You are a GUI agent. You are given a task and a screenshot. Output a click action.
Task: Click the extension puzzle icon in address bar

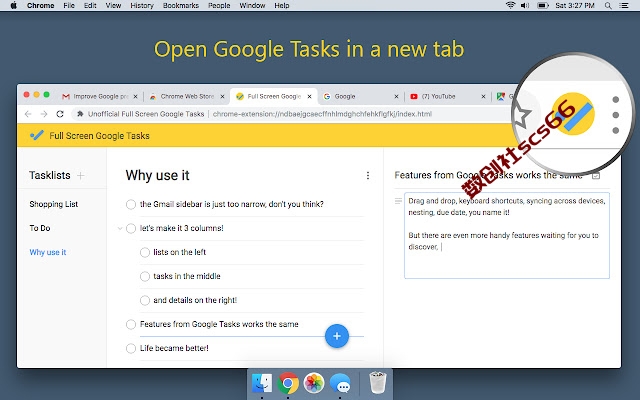pyautogui.click(x=80, y=114)
